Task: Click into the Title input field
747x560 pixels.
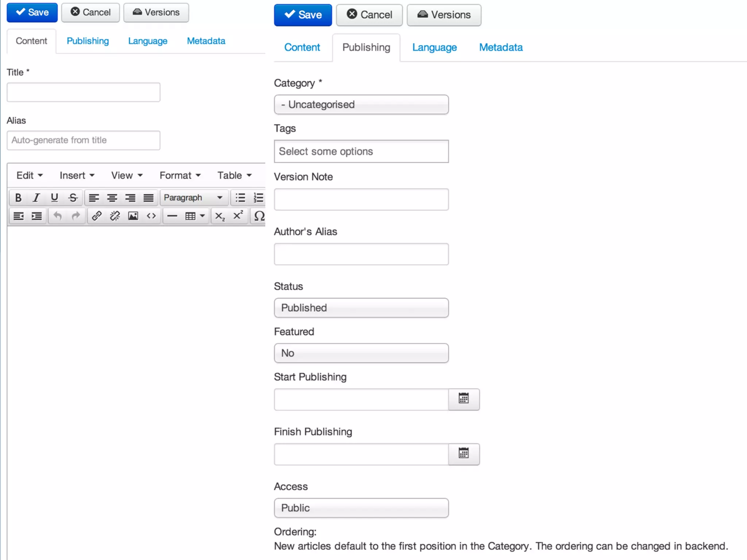Action: click(x=84, y=92)
